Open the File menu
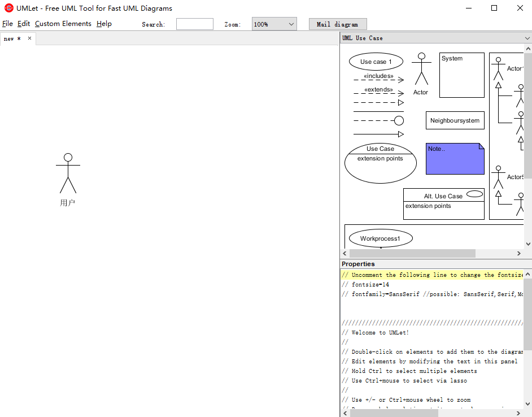This screenshot has height=417, width=532. (x=7, y=24)
